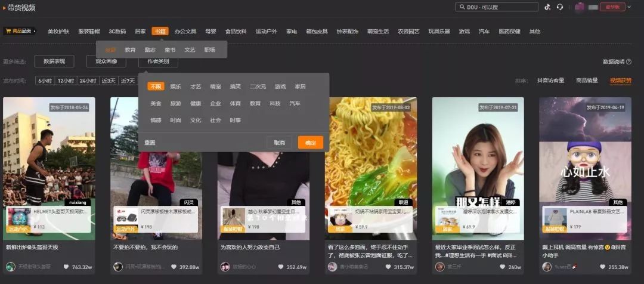Select 农资园艺 category
The width and height of the screenshot is (644, 284).
(x=408, y=32)
